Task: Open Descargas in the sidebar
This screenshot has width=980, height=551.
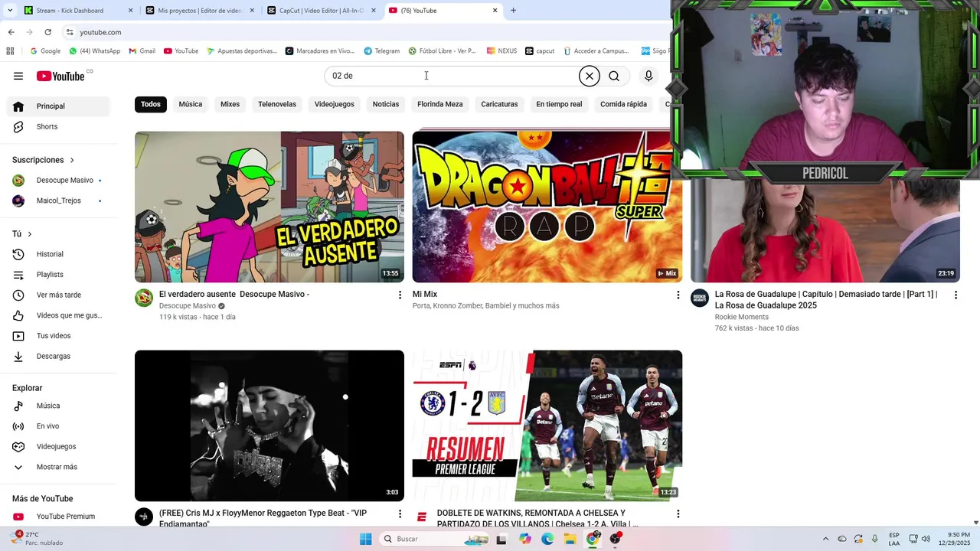Action: point(58,356)
